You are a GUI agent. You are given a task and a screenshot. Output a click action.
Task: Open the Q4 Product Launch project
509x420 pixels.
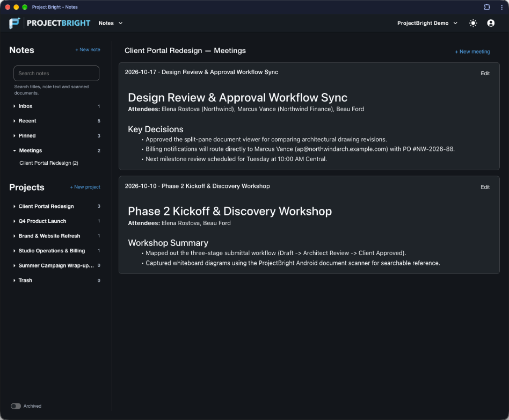coord(42,221)
